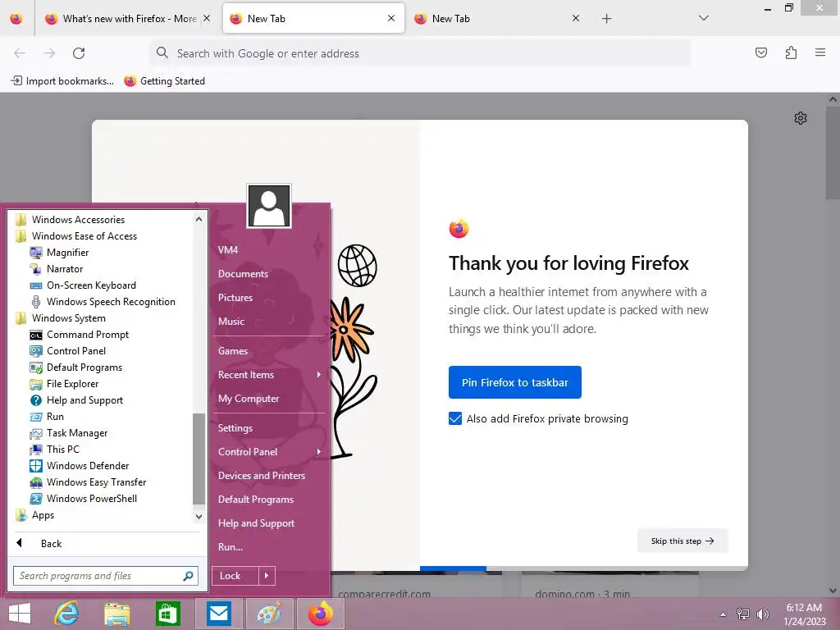840x630 pixels.
Task: Open the Firefox application hamburger menu
Action: pos(820,52)
